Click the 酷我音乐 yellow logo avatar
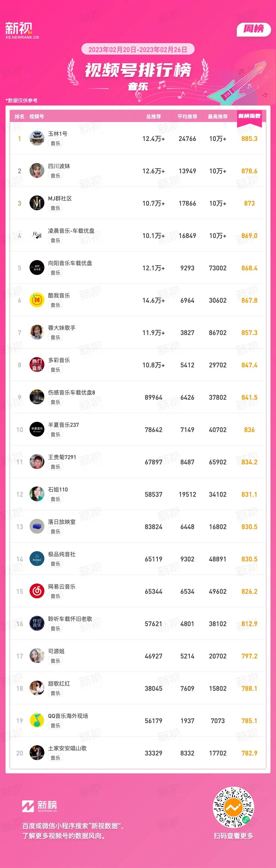The height and width of the screenshot is (868, 276). [x=37, y=300]
